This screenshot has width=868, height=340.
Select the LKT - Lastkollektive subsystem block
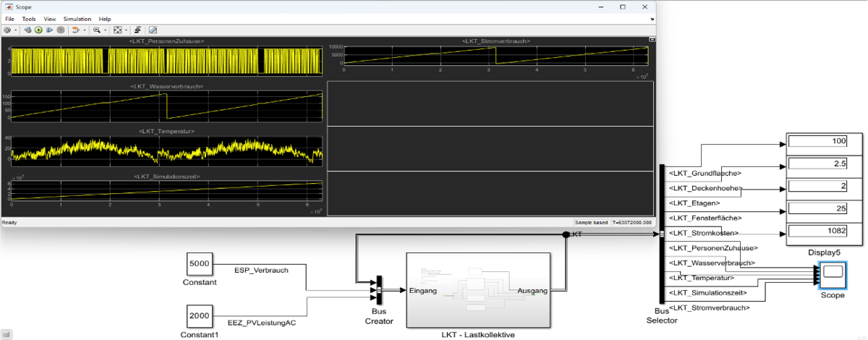[x=478, y=289]
